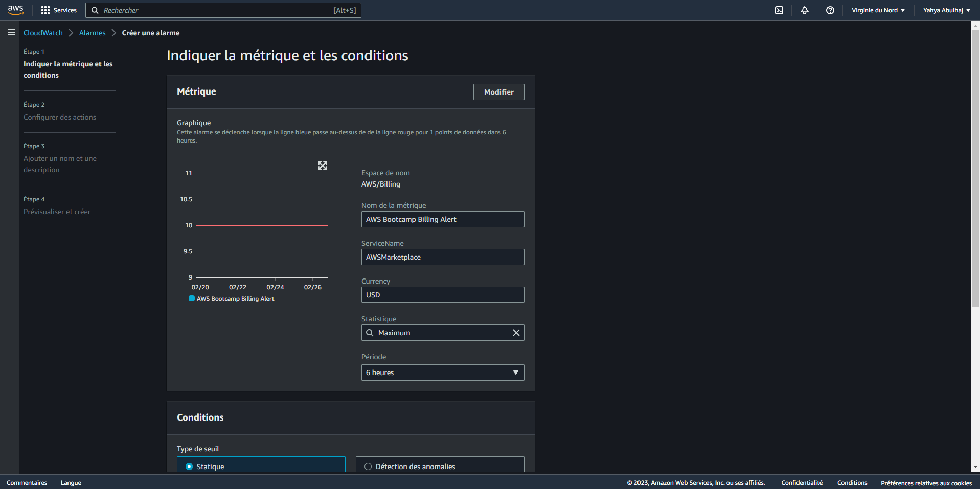Open the Virginie du Nord region dropdown
The width and height of the screenshot is (980, 489).
[x=878, y=10]
